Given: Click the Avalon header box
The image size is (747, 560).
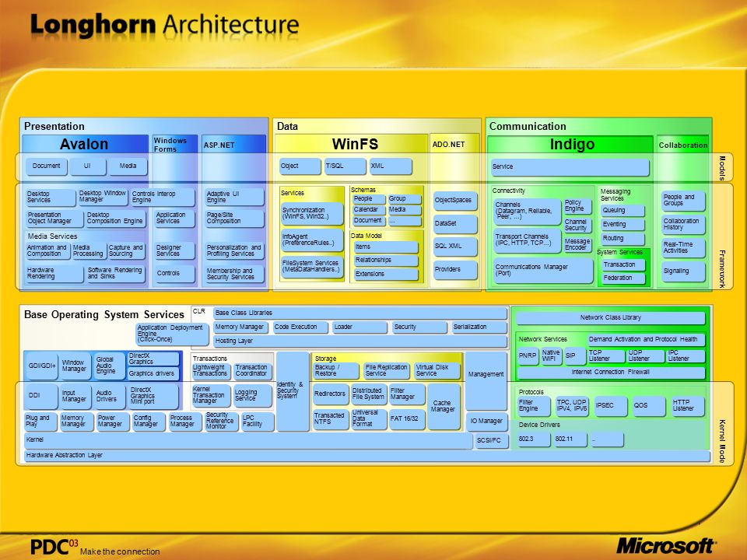Looking at the screenshot, I should point(86,144).
